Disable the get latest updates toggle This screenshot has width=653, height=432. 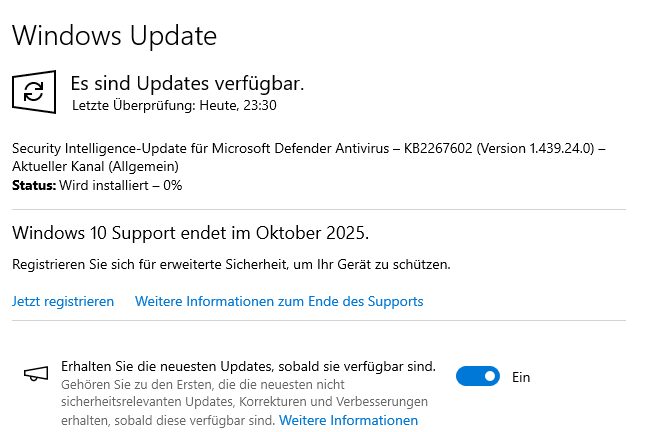point(477,377)
